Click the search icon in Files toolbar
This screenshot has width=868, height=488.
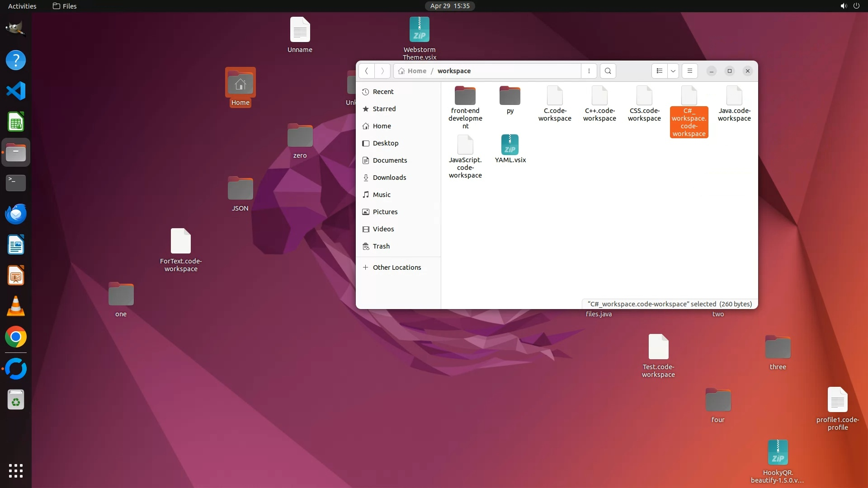pyautogui.click(x=608, y=71)
